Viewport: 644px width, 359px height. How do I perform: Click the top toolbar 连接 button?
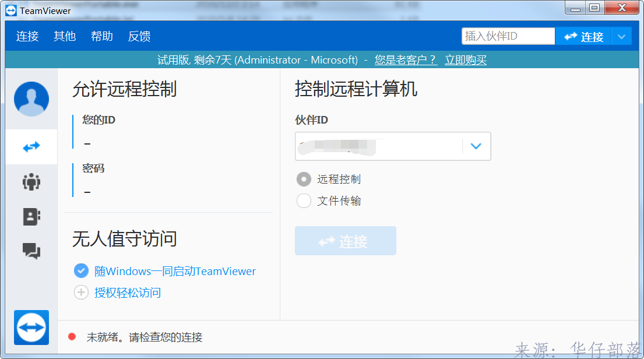583,37
